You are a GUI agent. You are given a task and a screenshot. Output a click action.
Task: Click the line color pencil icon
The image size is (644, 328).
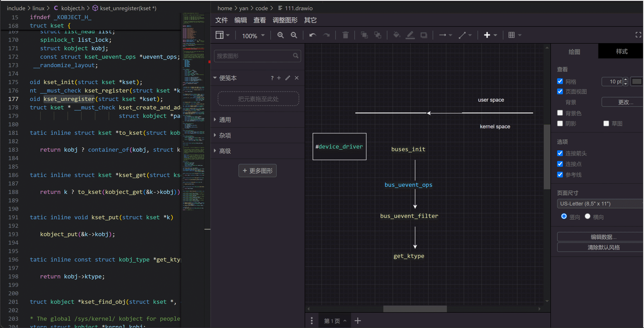coord(410,35)
